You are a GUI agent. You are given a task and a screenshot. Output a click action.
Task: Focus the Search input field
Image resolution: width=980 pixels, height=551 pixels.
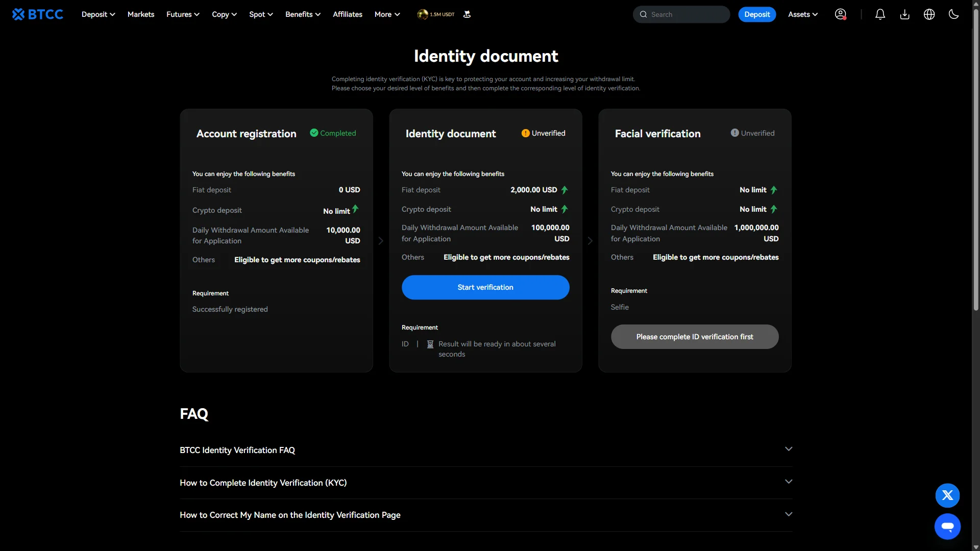pyautogui.click(x=681, y=14)
